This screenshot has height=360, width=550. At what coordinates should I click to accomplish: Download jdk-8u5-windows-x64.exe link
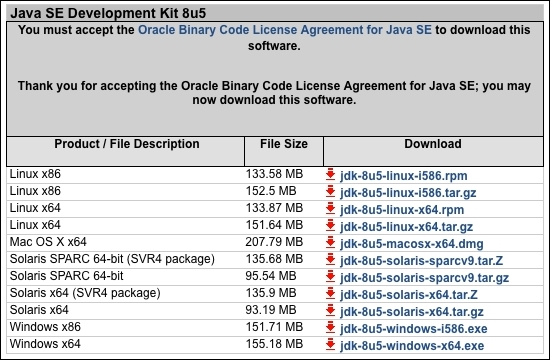pyautogui.click(x=412, y=346)
